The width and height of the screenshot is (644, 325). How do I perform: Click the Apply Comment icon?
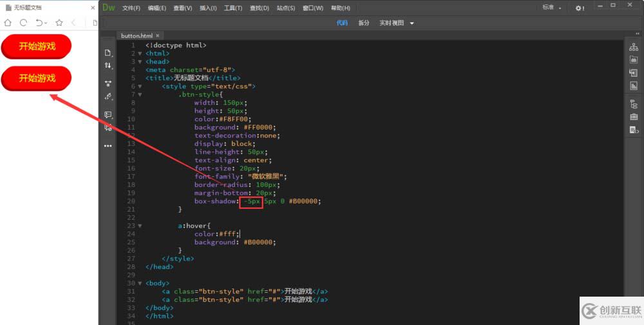(x=108, y=115)
